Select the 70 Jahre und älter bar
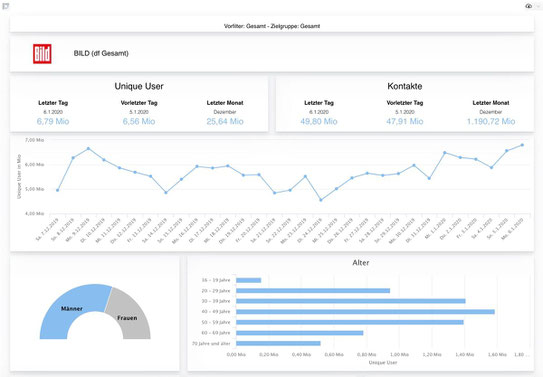 click(278, 343)
